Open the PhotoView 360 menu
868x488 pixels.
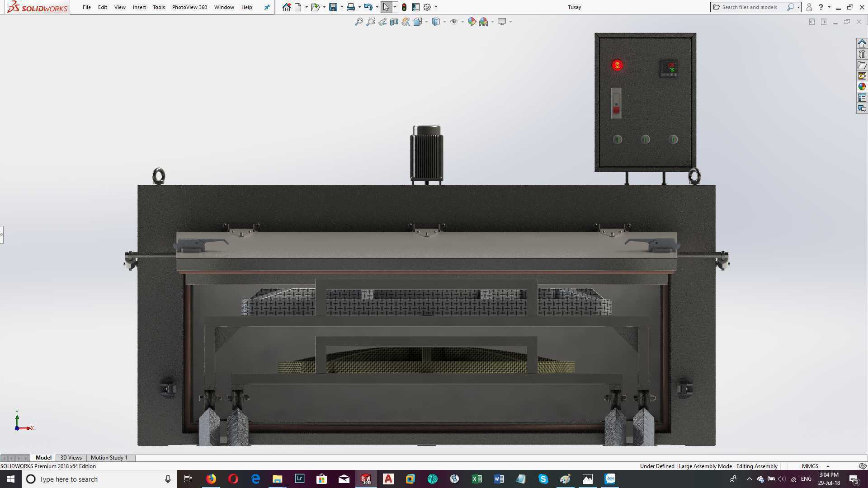pos(189,7)
